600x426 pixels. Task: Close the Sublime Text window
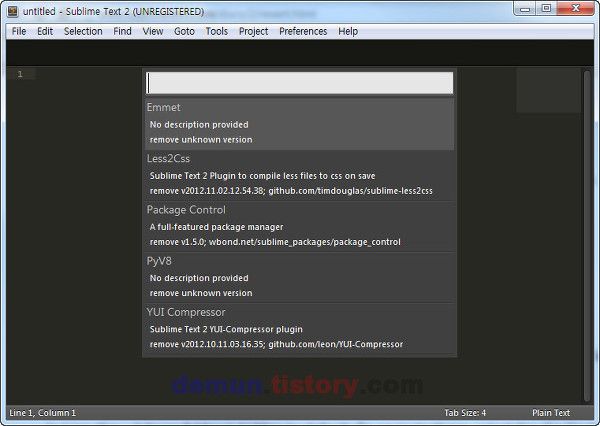576,8
